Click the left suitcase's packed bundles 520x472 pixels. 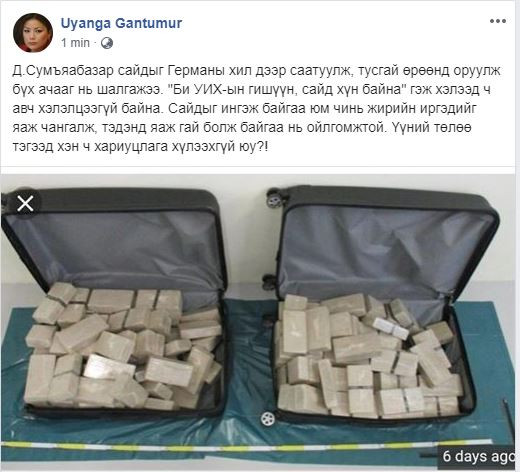pyautogui.click(x=123, y=347)
